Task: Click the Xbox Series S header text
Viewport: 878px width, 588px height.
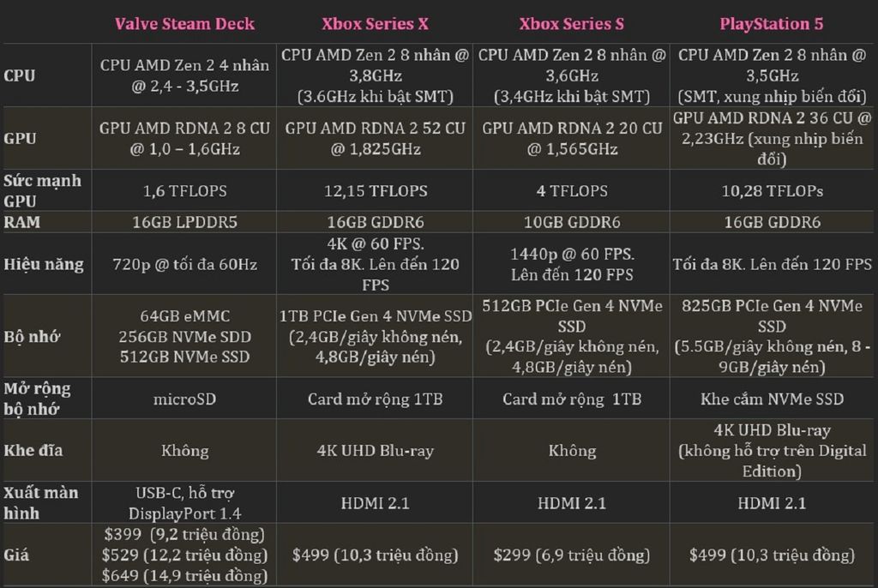Action: [x=572, y=23]
